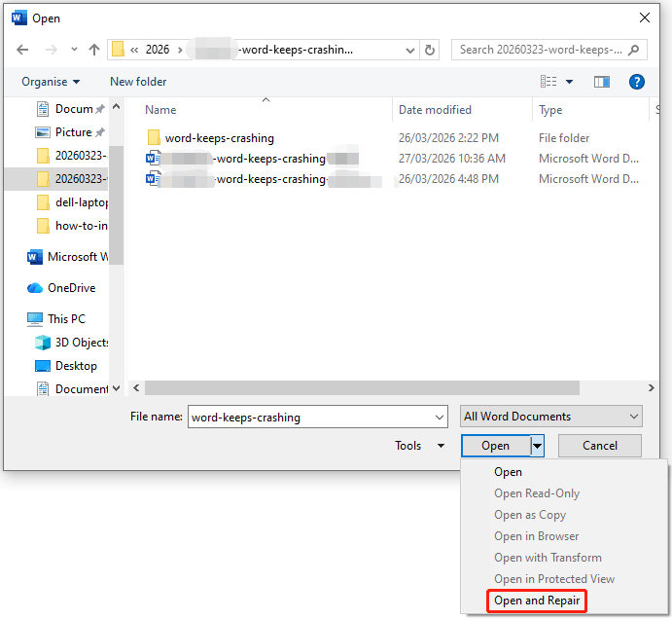Sort files by Name column

(x=160, y=110)
